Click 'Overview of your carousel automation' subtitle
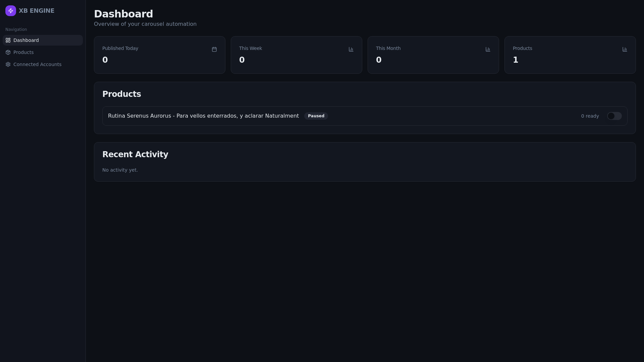This screenshot has width=644, height=362. [145, 24]
